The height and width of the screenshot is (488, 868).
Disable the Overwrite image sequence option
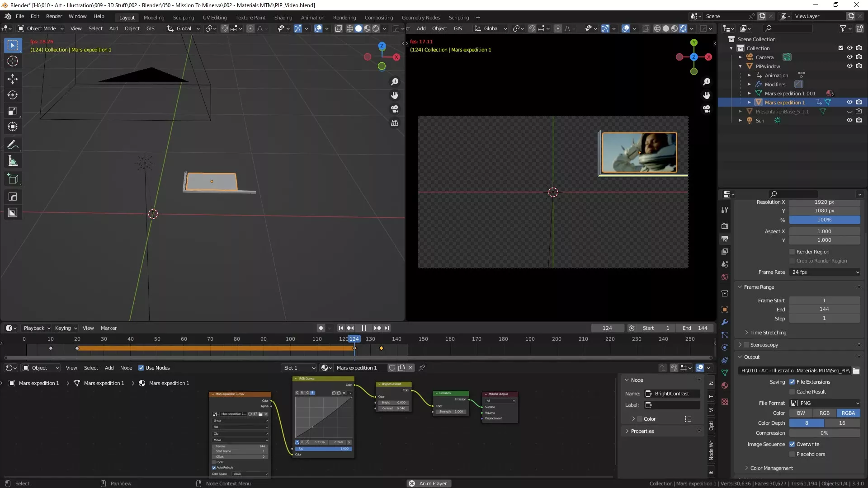point(792,444)
